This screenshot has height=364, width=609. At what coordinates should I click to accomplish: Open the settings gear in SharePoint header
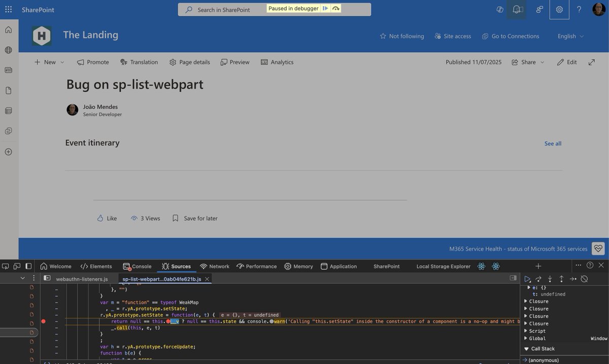(x=559, y=9)
